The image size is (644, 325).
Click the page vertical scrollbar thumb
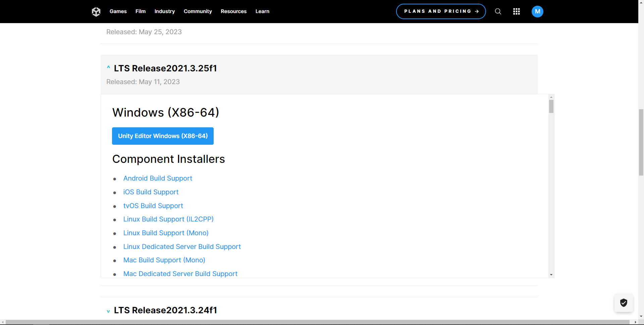(641, 142)
